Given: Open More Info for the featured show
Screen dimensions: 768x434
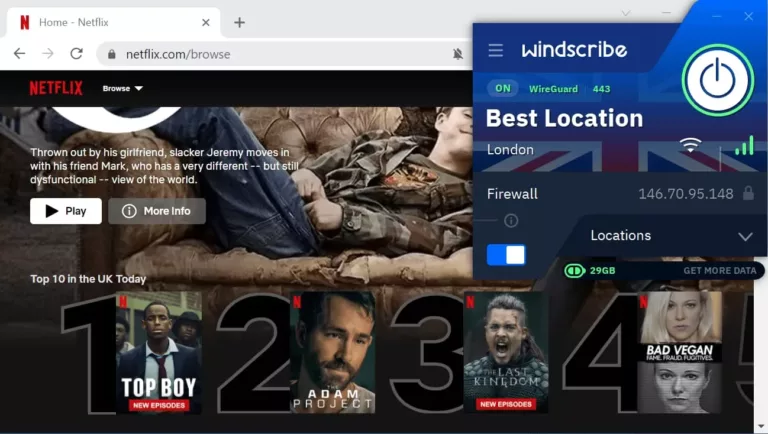Looking at the screenshot, I should click(x=157, y=211).
